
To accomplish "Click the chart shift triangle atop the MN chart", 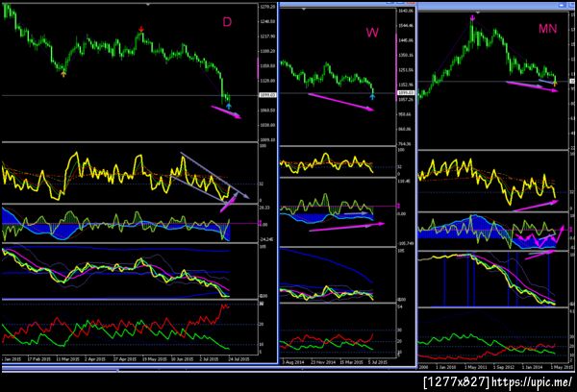I will pyautogui.click(x=478, y=12).
